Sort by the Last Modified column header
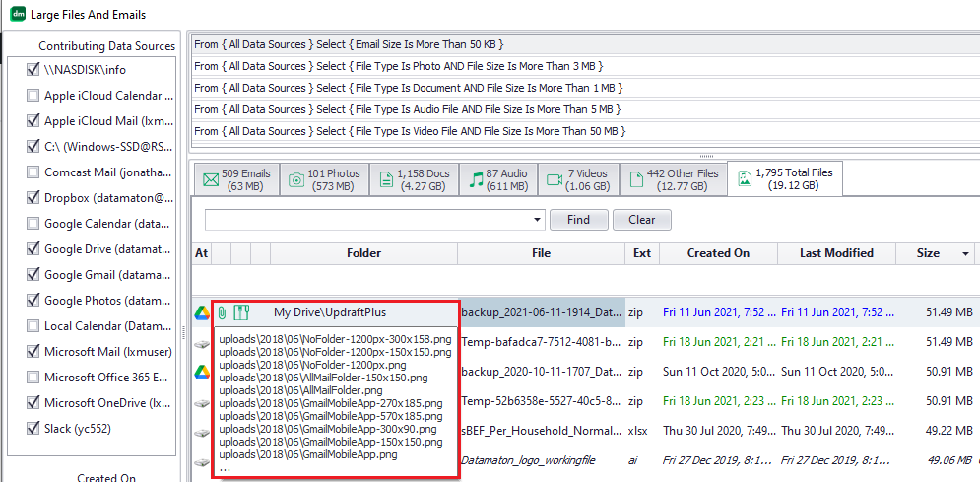The height and width of the screenshot is (482, 980). pyautogui.click(x=836, y=253)
